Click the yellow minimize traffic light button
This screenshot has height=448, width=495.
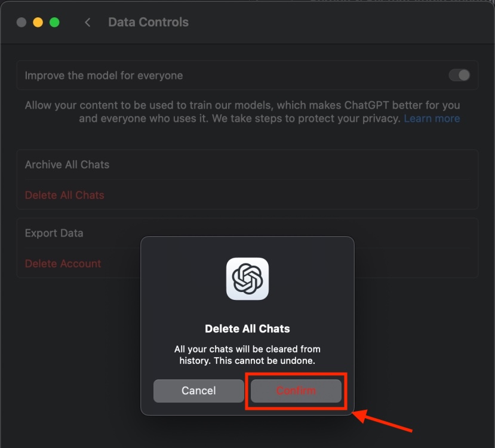[38, 22]
